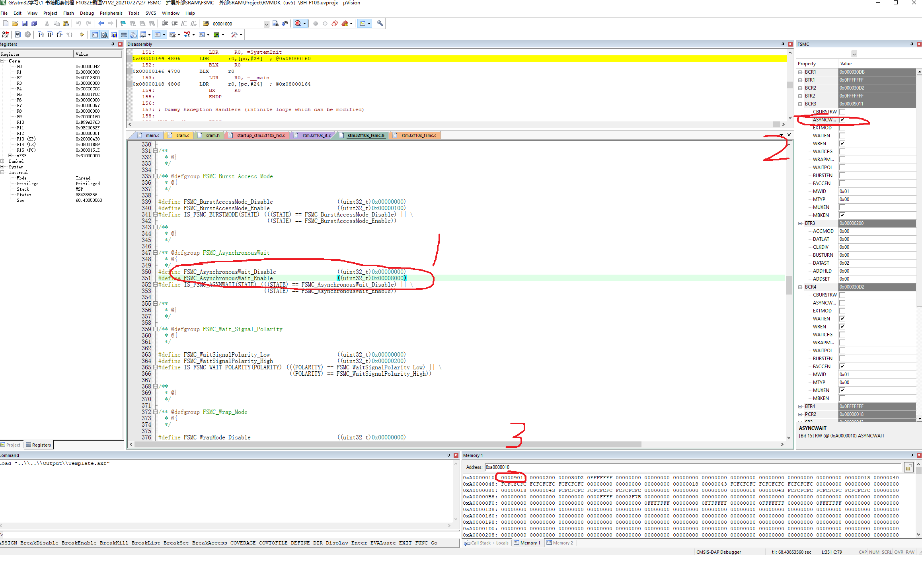The image size is (924, 562).
Task: Switch to Project panel tab
Action: click(x=10, y=445)
